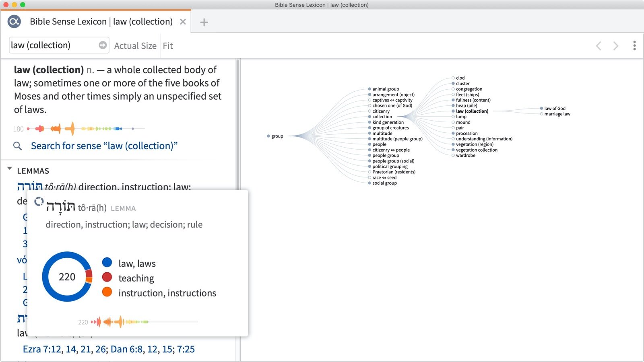
Task: Select the citizenry ⇔ people node
Action: point(389,150)
